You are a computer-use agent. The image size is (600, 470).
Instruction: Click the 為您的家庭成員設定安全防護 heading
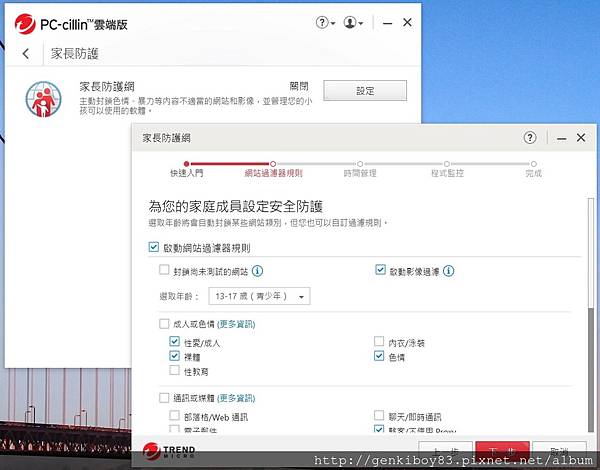click(x=235, y=207)
